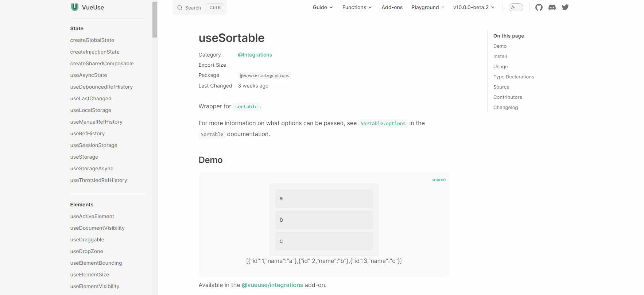Click the VueUse site title
Viewport: 644px width, 295px height.
pos(93,7)
